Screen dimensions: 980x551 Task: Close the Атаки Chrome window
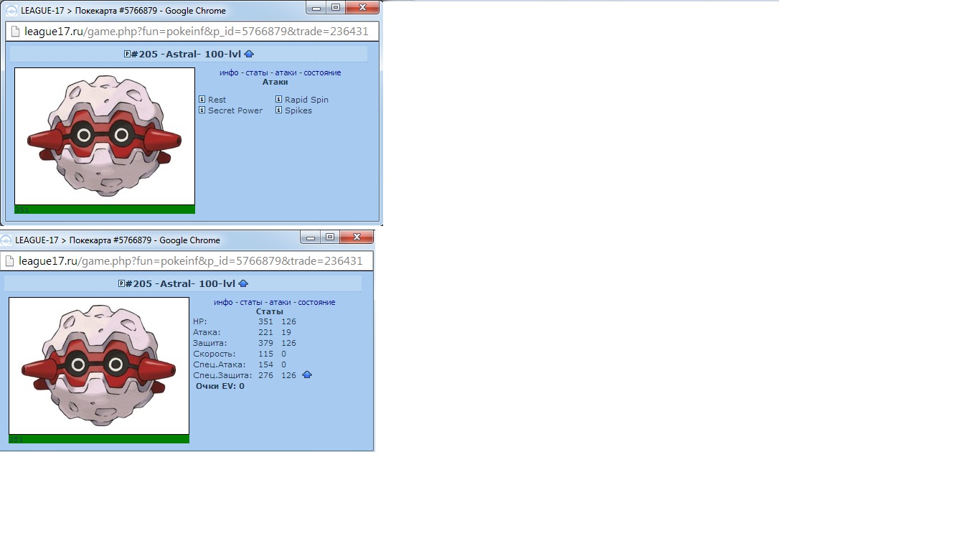[362, 7]
